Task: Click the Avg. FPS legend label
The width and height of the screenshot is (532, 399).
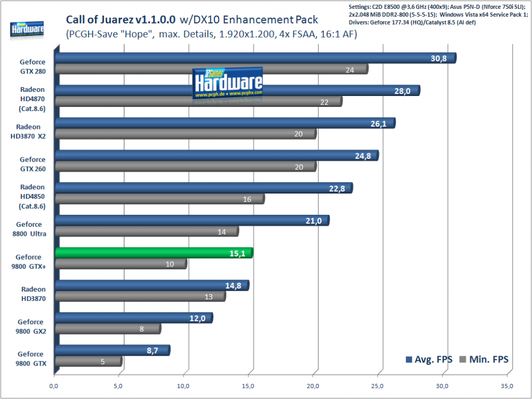Action: (x=433, y=359)
